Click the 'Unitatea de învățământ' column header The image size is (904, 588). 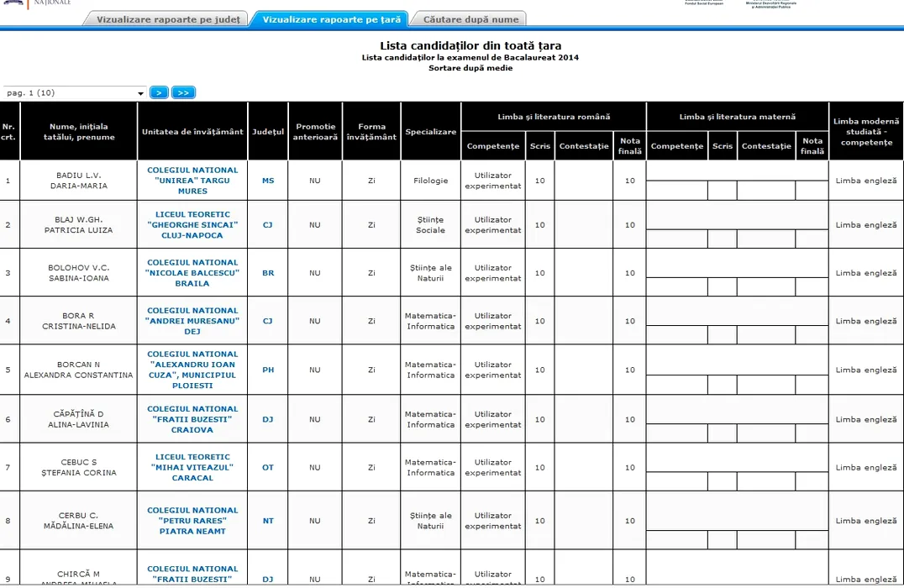(192, 132)
